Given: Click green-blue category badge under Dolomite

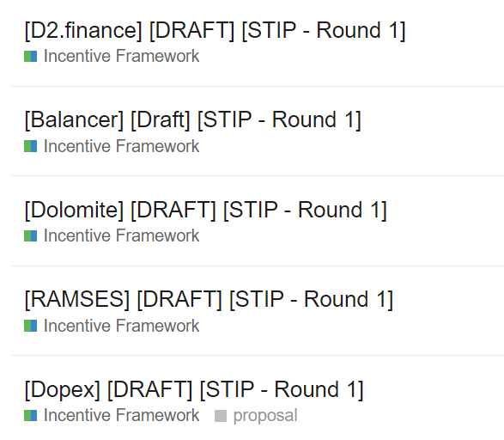Looking at the screenshot, I should (31, 235).
